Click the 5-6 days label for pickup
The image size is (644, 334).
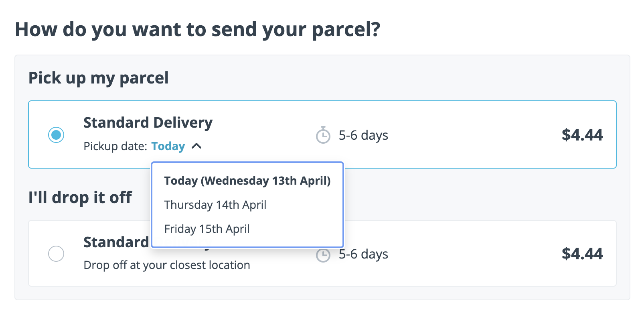(x=363, y=135)
